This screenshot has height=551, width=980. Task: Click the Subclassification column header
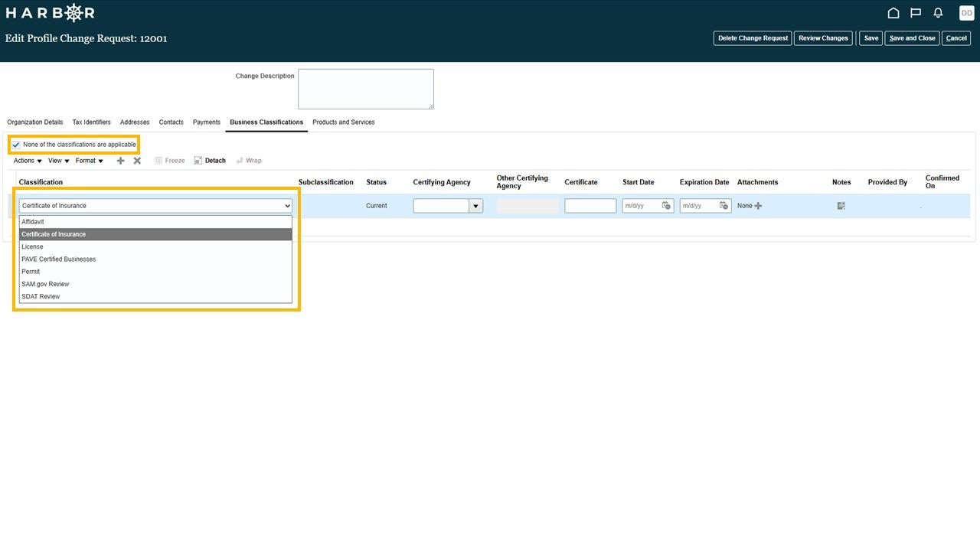pyautogui.click(x=326, y=182)
